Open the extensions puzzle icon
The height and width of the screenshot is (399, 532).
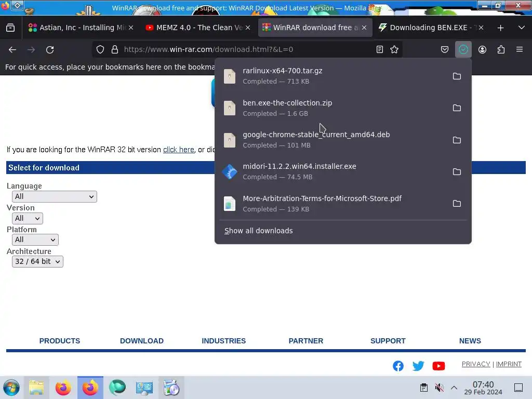click(501, 49)
